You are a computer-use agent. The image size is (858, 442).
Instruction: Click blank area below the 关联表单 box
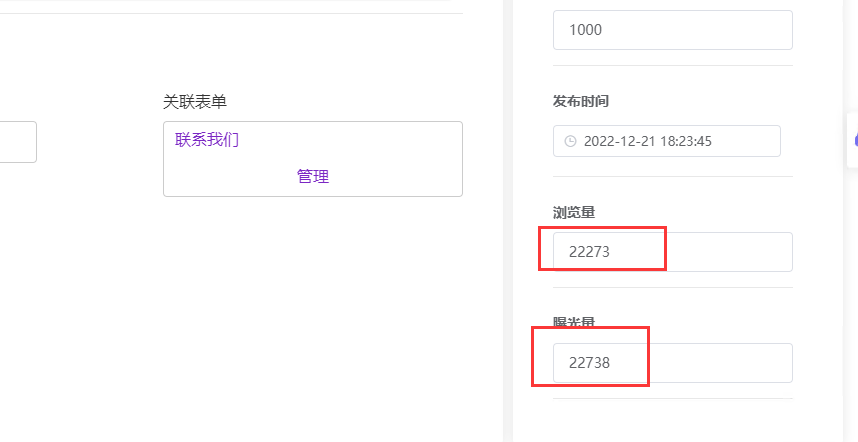(300, 300)
